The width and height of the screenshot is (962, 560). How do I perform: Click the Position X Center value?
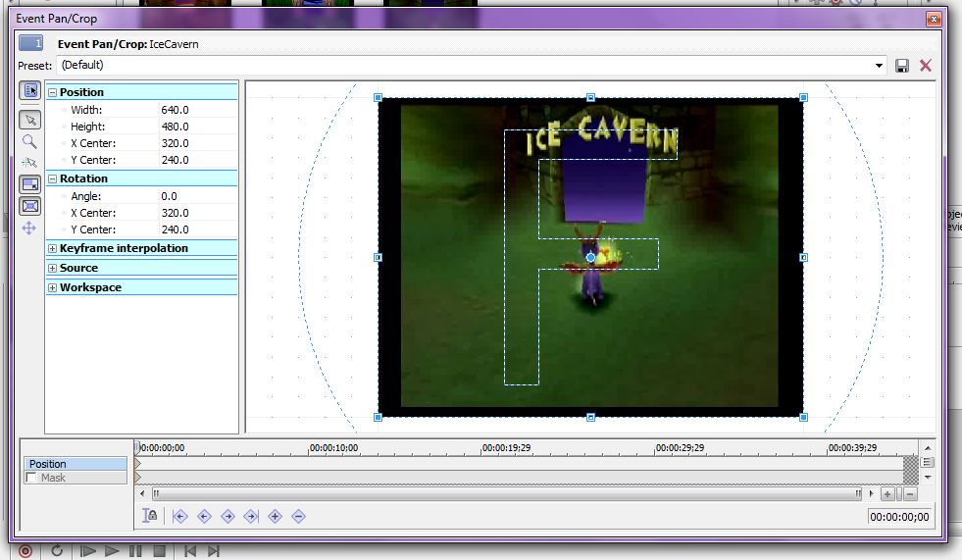[175, 143]
